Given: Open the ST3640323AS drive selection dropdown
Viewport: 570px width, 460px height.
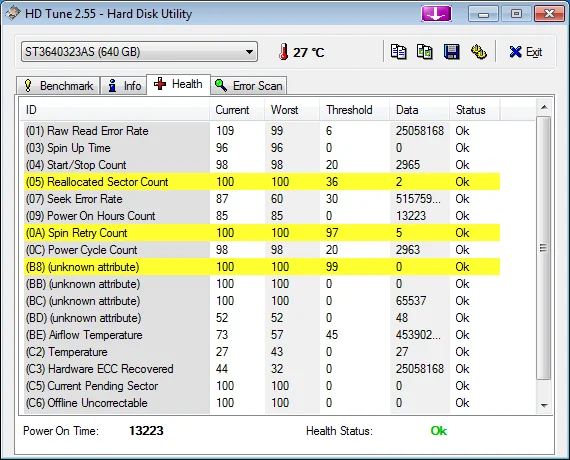Looking at the screenshot, I should [139, 52].
